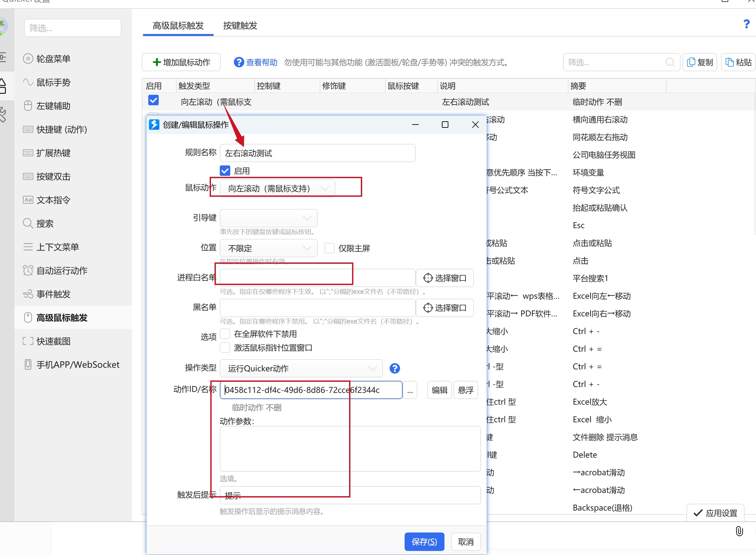Viewport: 756px width, 555px height.
Task: Click the 复制 copy button
Action: click(x=700, y=62)
